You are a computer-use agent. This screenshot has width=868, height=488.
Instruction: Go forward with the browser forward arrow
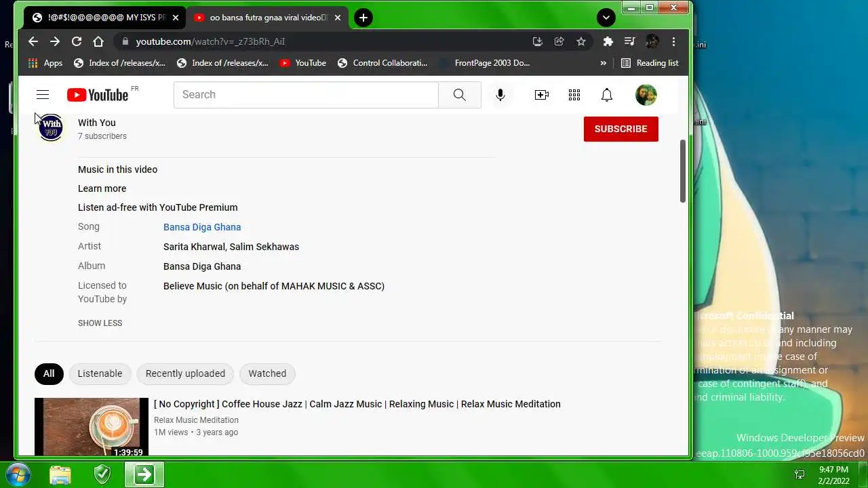coord(55,41)
